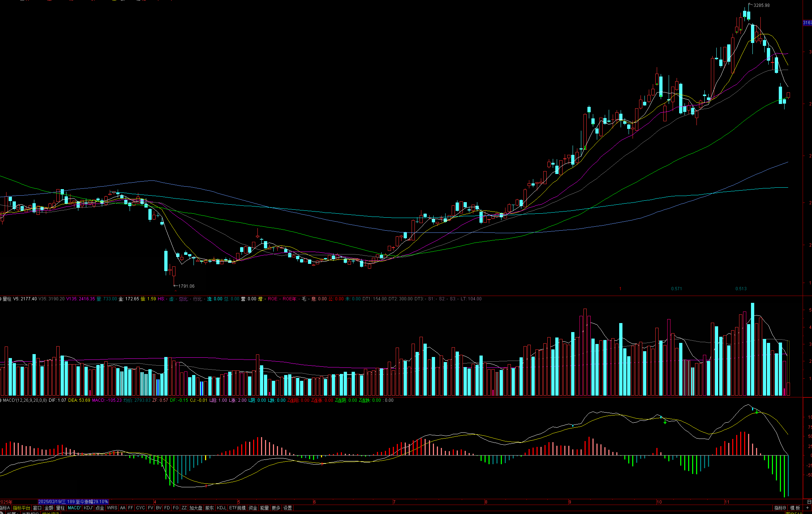
Task: Click the date range 涨幅29.10% label
Action: 73,502
